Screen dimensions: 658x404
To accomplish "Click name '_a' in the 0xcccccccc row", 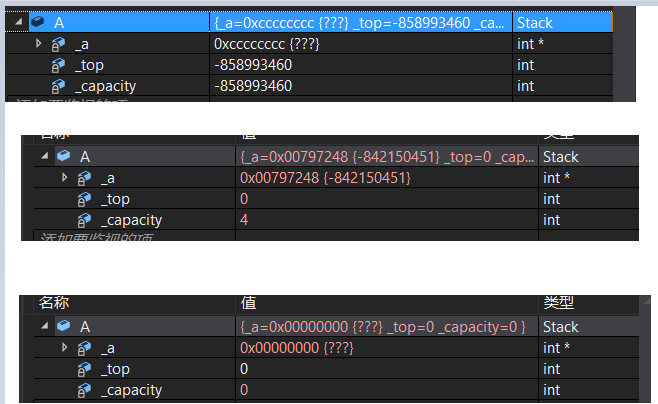I will (x=82, y=44).
